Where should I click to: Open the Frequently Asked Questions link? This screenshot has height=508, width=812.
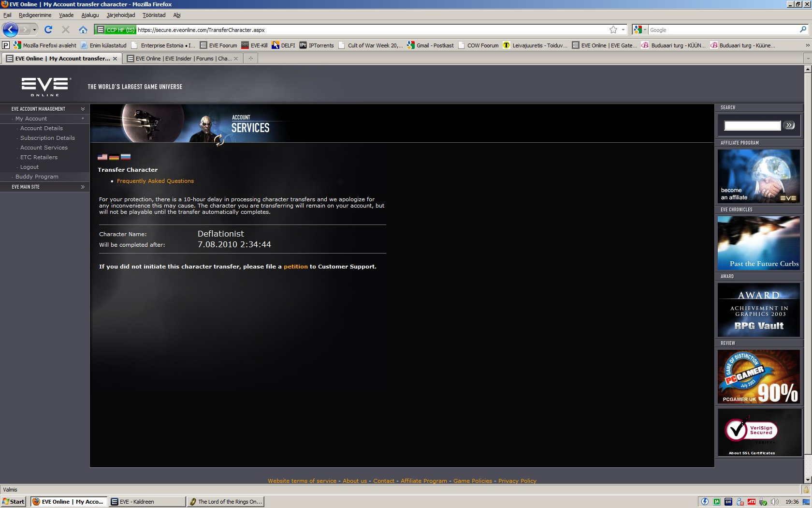point(155,181)
